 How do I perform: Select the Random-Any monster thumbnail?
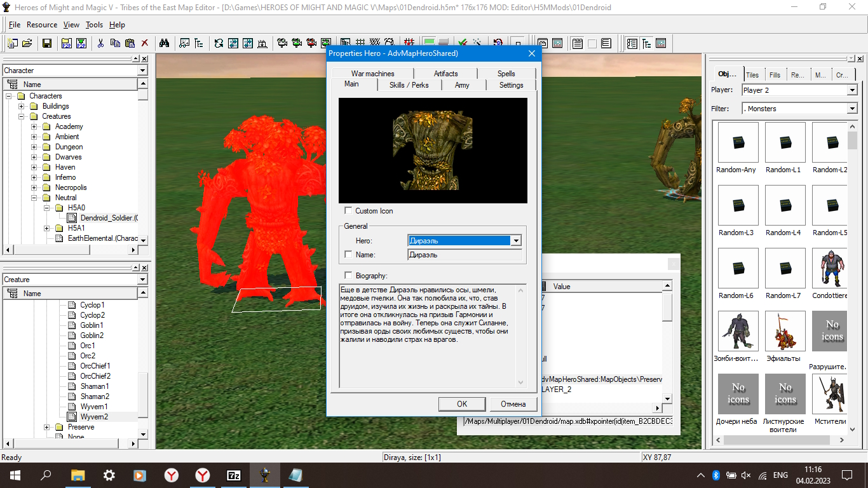coord(738,142)
